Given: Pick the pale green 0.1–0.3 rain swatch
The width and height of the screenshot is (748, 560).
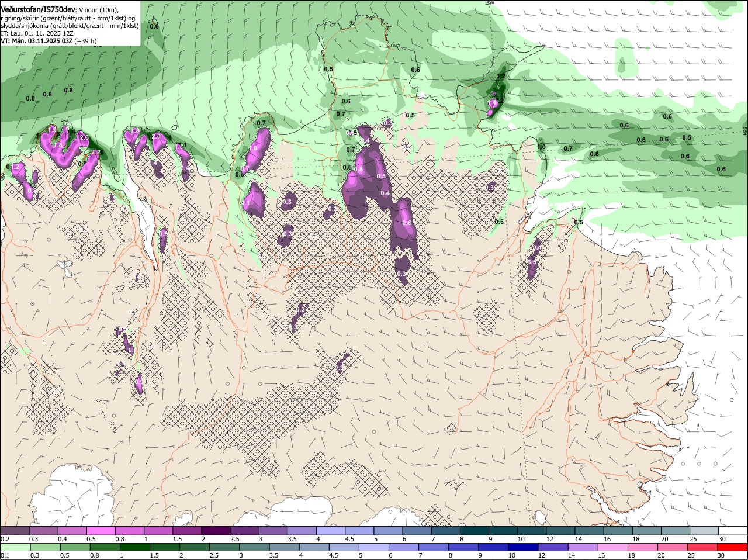Looking at the screenshot, I should point(15,547).
